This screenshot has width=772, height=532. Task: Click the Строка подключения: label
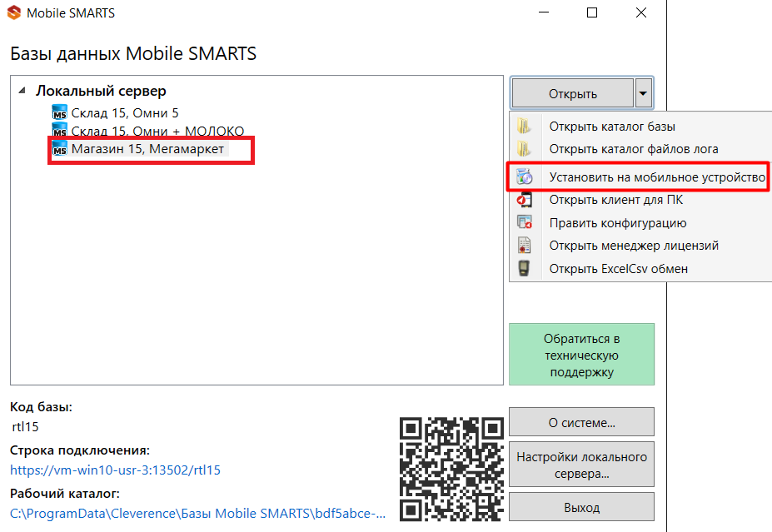pyautogui.click(x=80, y=450)
